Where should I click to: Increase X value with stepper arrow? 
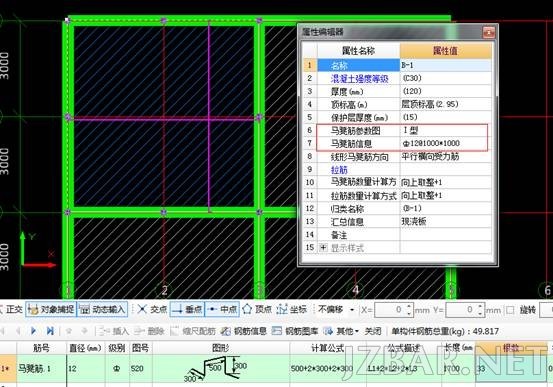click(409, 307)
